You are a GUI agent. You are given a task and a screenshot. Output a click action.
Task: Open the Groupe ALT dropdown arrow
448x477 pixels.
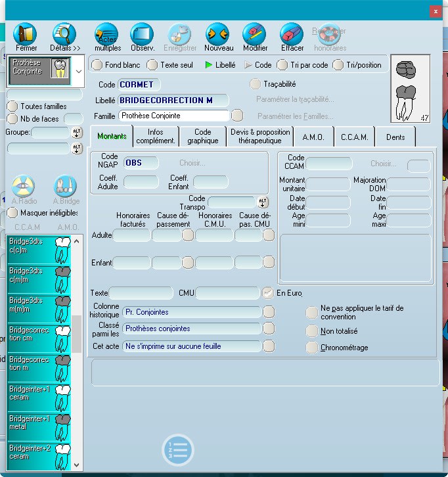77,133
